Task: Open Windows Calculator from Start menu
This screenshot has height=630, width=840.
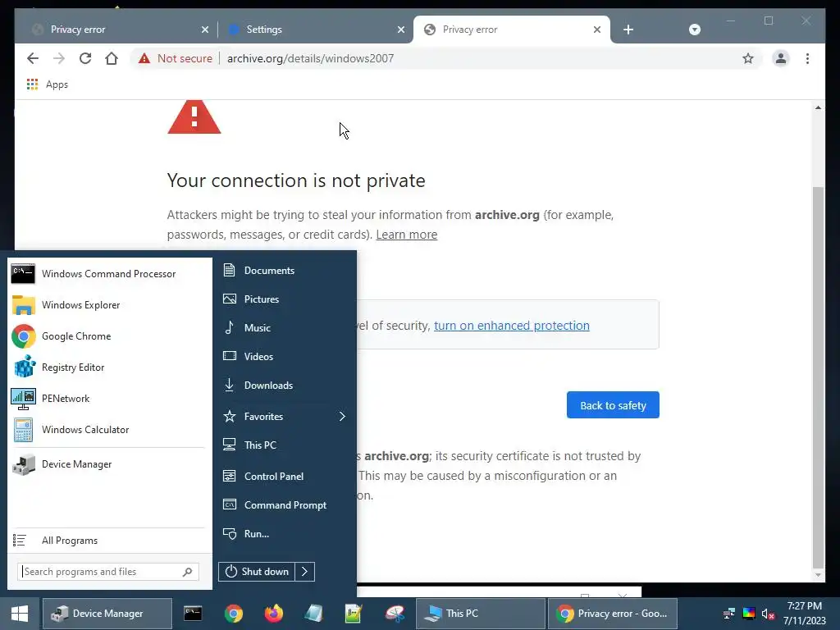Action: click(107, 429)
